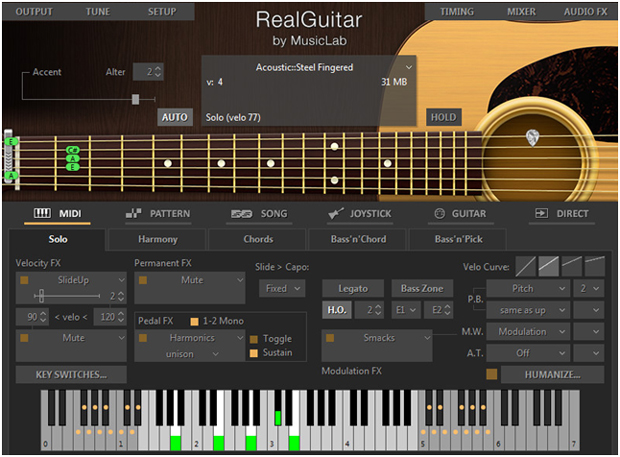The height and width of the screenshot is (457, 620).
Task: Click the Joystick guitar icon
Action: (x=335, y=214)
